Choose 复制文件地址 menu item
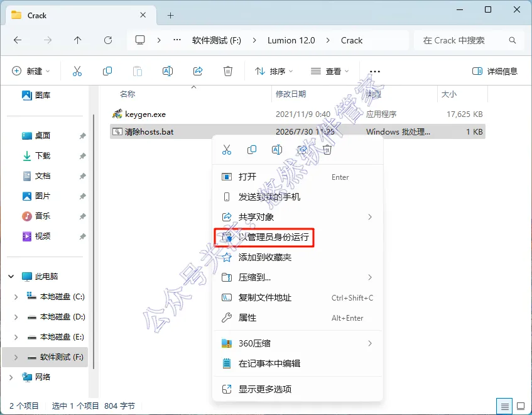This screenshot has height=415, width=532. click(297, 297)
